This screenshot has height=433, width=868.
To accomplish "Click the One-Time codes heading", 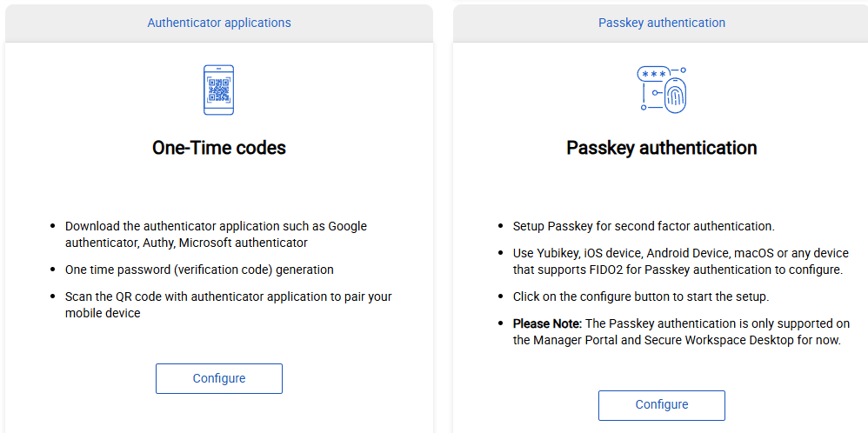I will 219,148.
